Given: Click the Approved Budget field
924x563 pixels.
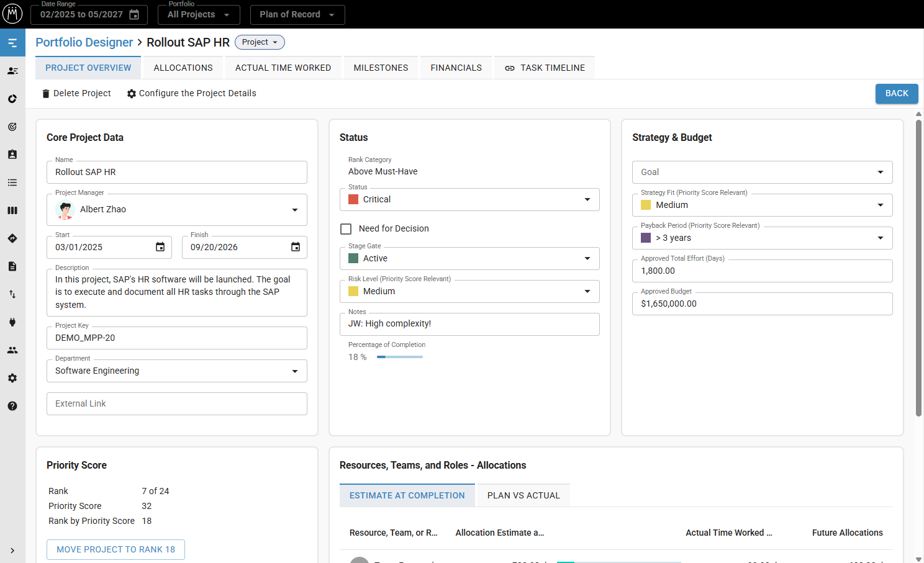Looking at the screenshot, I should [763, 304].
